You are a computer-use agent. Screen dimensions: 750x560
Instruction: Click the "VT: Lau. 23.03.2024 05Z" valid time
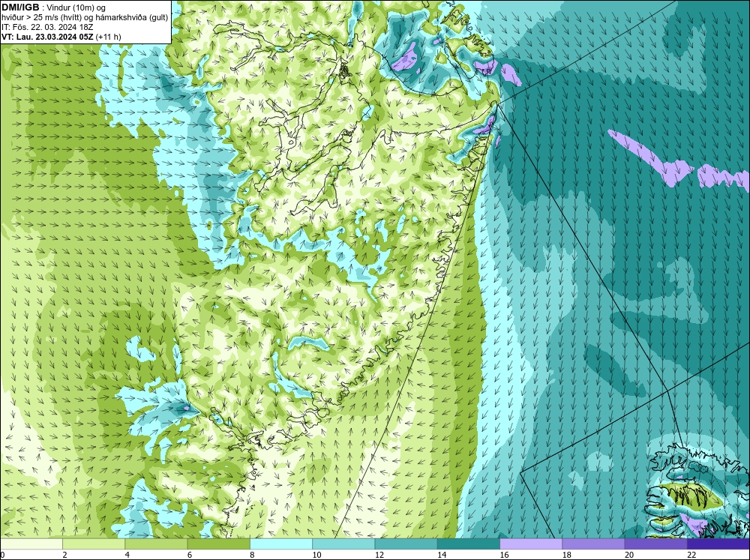[48, 37]
